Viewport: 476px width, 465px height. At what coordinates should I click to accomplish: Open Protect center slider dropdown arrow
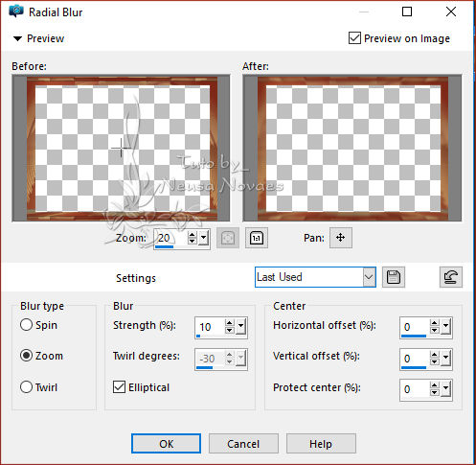click(x=446, y=389)
